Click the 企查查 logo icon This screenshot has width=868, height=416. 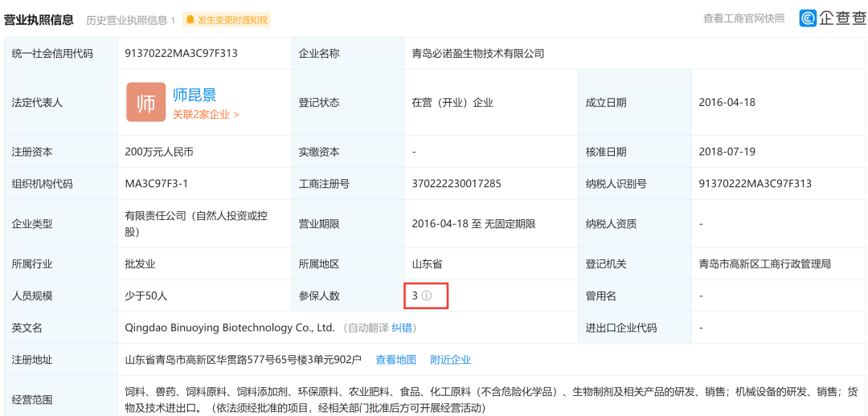coord(808,18)
